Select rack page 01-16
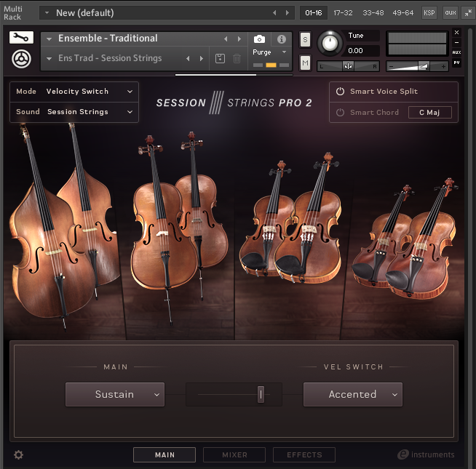This screenshot has height=469, width=476. point(313,13)
